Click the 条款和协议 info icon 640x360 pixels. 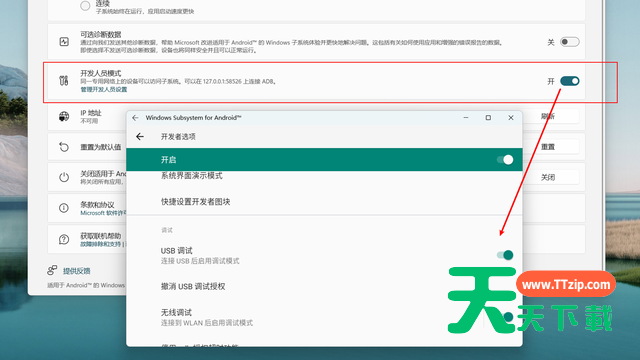pos(64,208)
